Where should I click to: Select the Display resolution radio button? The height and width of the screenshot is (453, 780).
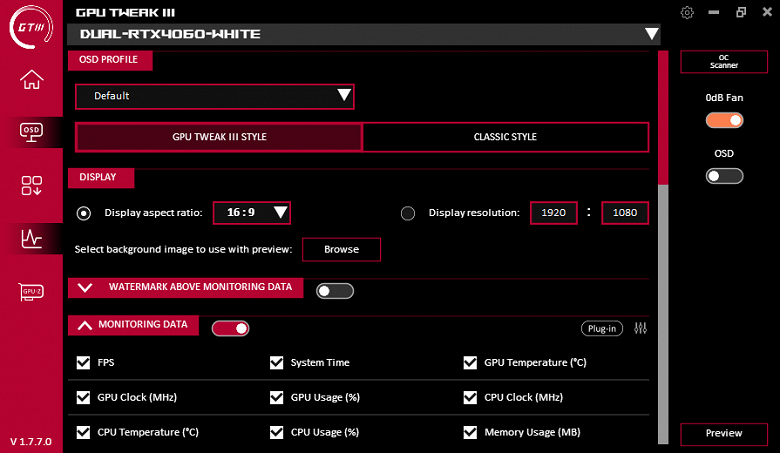click(408, 213)
